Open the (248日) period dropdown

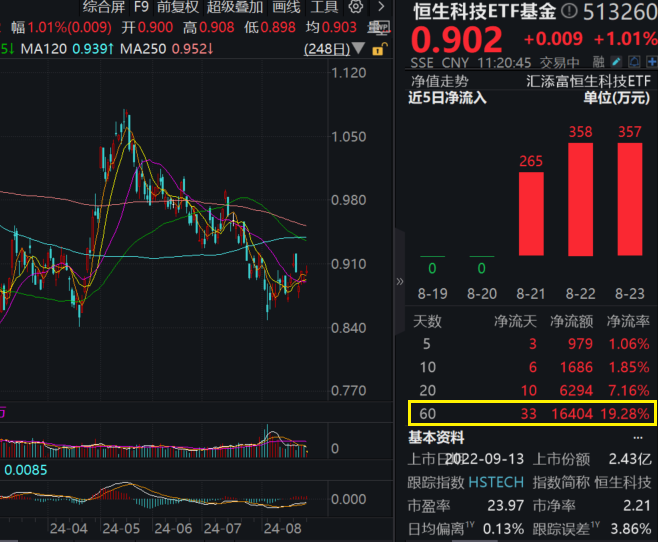pyautogui.click(x=334, y=49)
